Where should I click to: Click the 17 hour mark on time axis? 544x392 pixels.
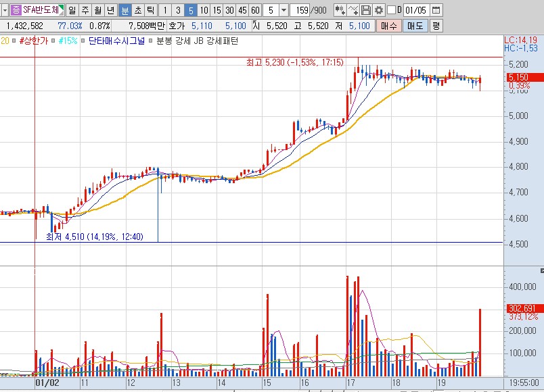click(x=350, y=383)
